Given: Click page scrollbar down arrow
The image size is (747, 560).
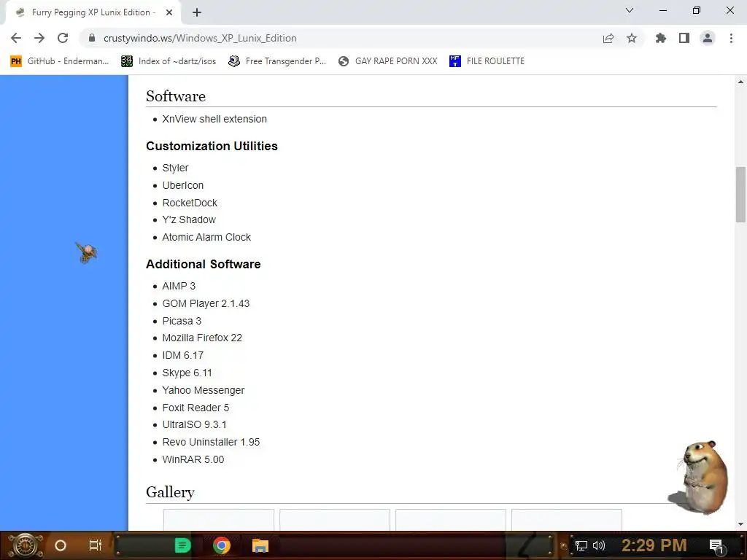Looking at the screenshot, I should click(x=740, y=525).
